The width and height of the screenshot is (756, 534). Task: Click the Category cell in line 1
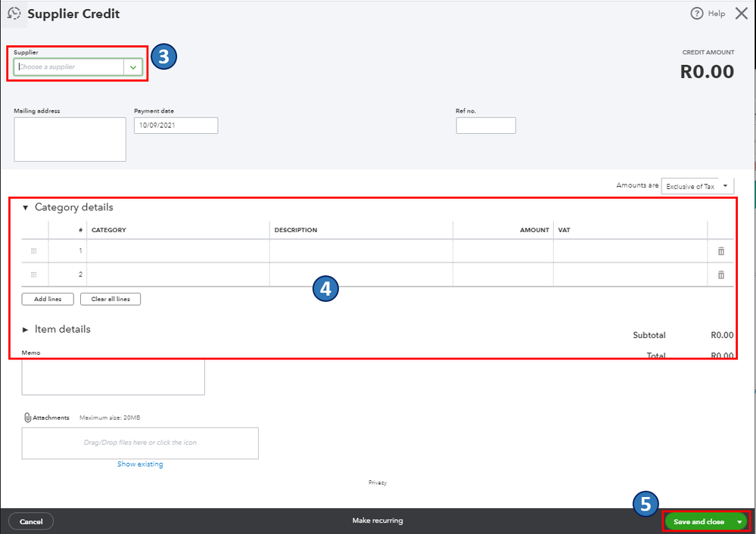(x=178, y=251)
